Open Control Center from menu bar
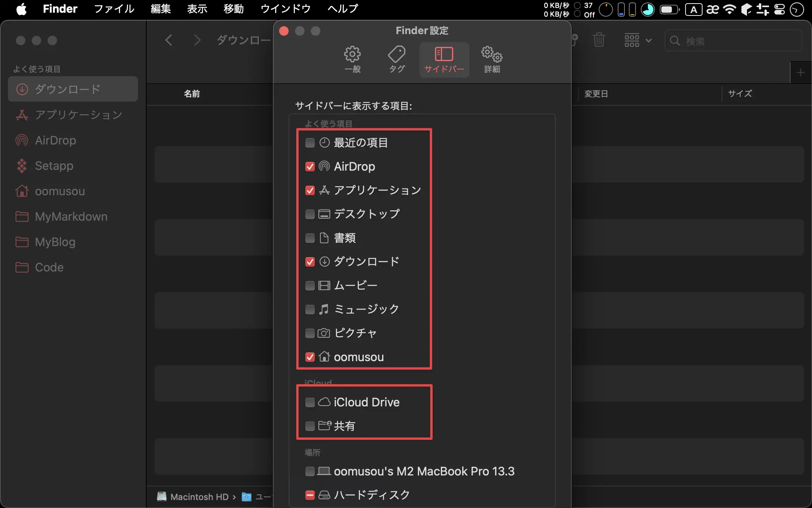 click(x=779, y=10)
